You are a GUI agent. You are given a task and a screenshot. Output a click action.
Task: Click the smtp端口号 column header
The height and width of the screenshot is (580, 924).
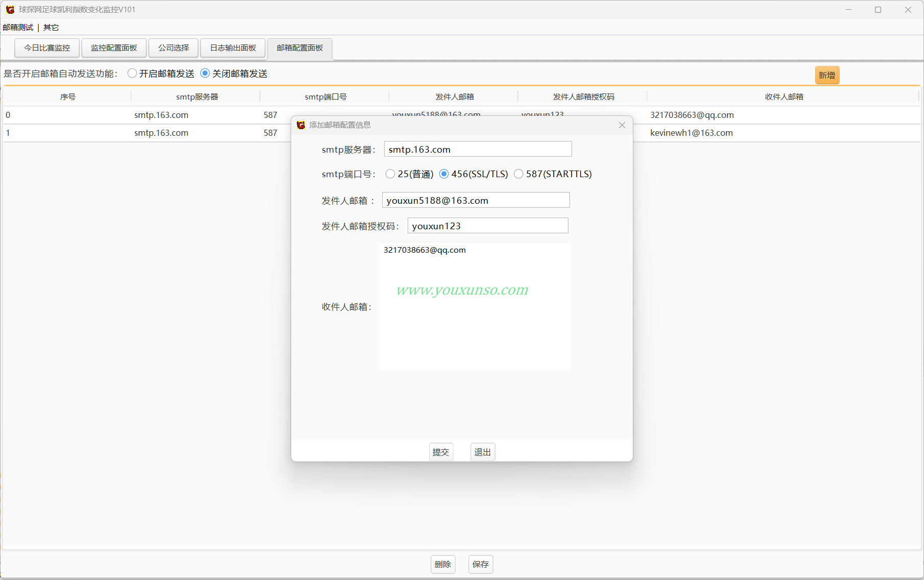point(325,97)
